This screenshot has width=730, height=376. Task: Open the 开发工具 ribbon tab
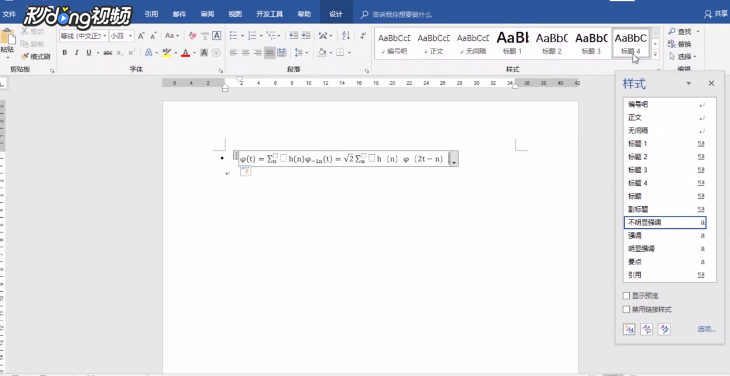[270, 14]
